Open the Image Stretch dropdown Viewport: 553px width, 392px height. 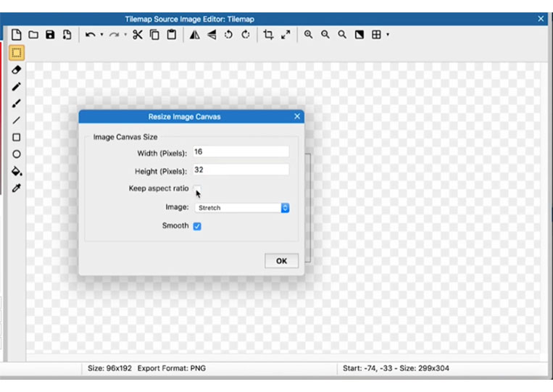pyautogui.click(x=242, y=208)
